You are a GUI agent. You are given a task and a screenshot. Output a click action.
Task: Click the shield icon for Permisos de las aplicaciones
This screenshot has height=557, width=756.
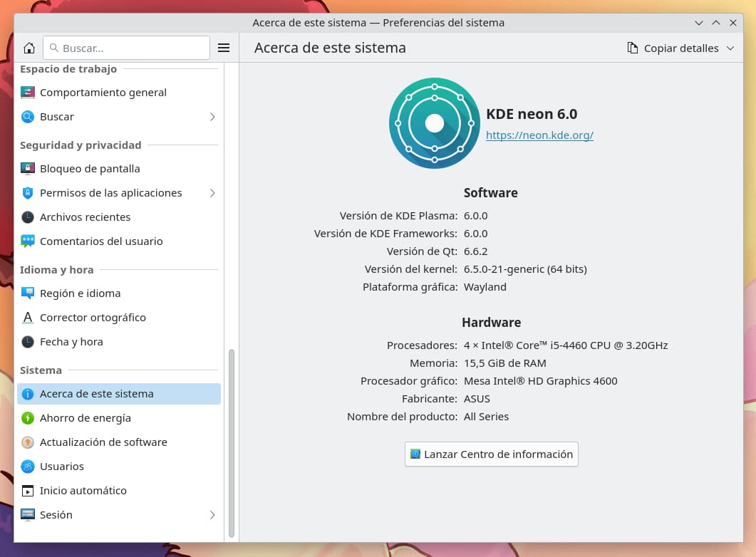click(28, 193)
